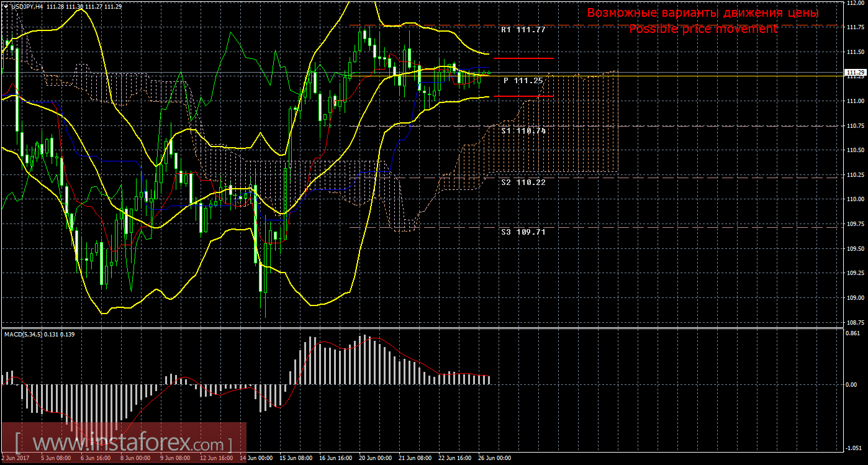
Task: Click the 20 Jun 00:00 time label
Action: (x=375, y=458)
